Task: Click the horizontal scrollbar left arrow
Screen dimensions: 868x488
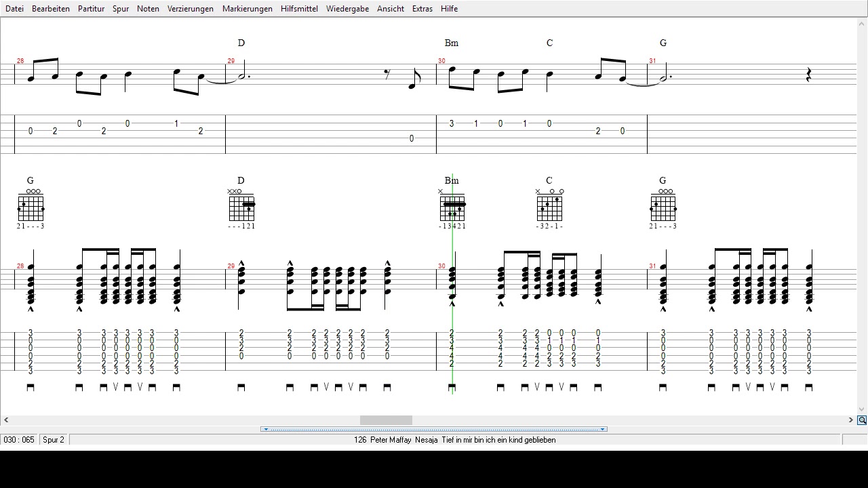Action: coord(6,420)
